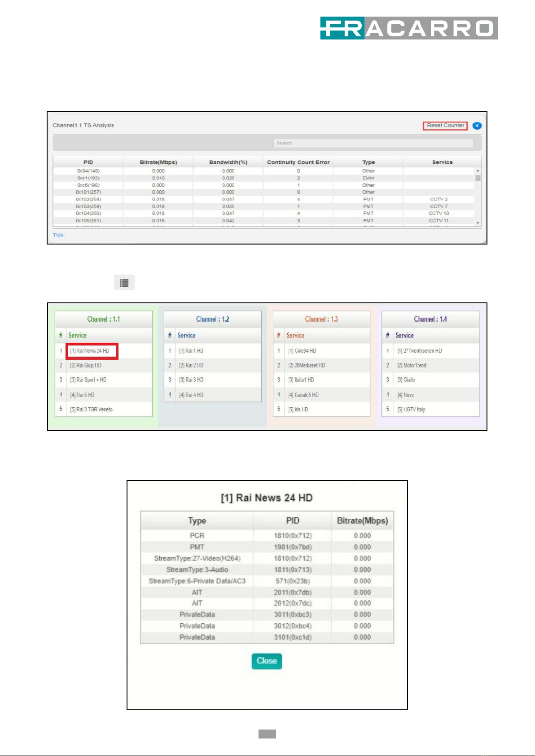This screenshot has width=535, height=756.
Task: Open the MotorTrend service
Action: tap(412, 365)
